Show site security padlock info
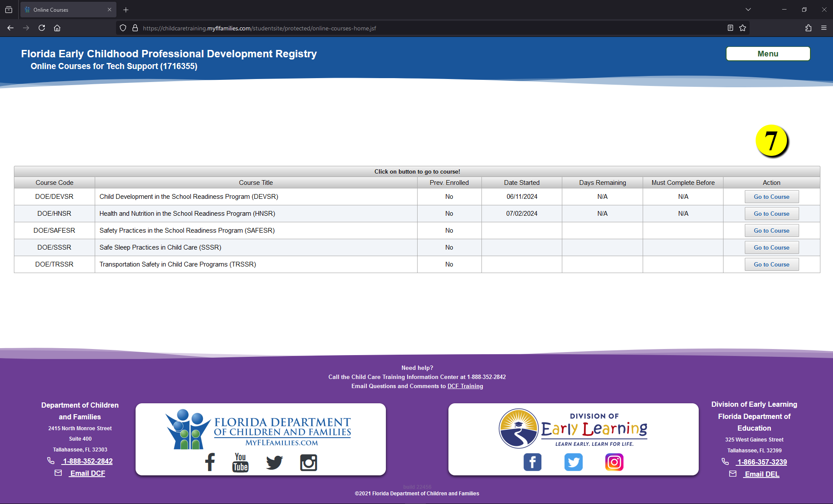Viewport: 833px width, 504px height. (135, 28)
